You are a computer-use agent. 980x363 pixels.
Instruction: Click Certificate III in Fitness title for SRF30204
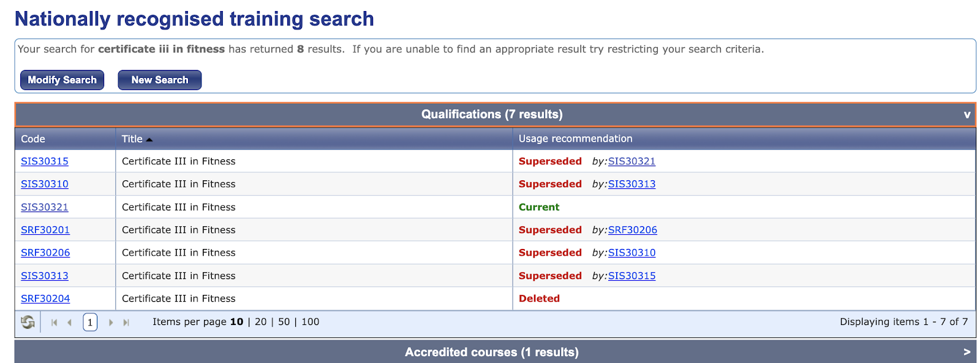pyautogui.click(x=179, y=299)
